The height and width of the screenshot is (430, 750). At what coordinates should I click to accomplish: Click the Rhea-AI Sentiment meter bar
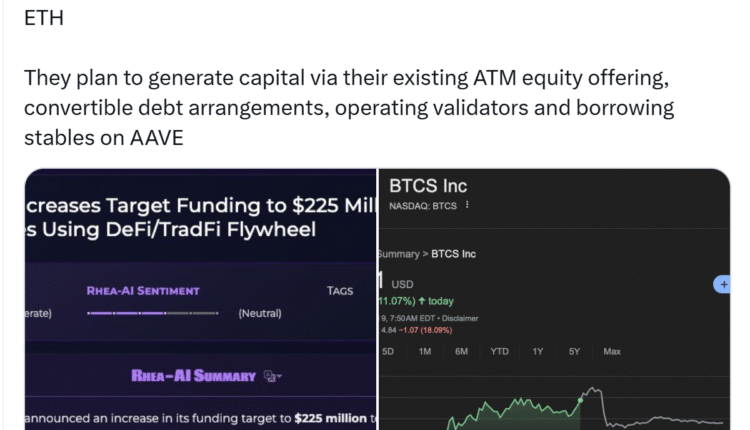(x=152, y=313)
